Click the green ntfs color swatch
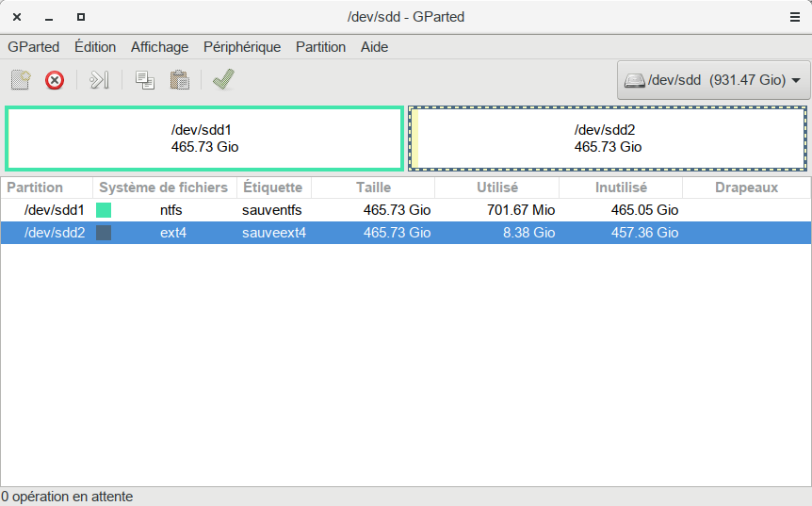 tap(104, 210)
